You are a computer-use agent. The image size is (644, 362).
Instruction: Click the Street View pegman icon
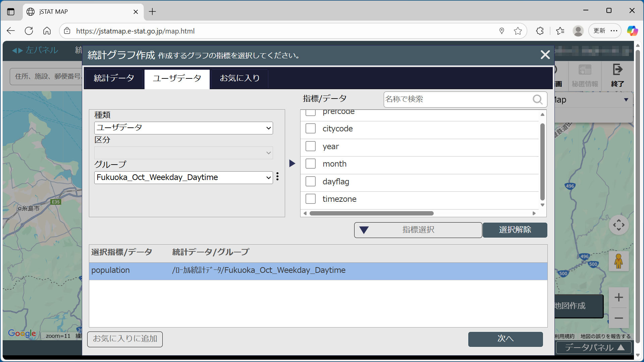(619, 261)
